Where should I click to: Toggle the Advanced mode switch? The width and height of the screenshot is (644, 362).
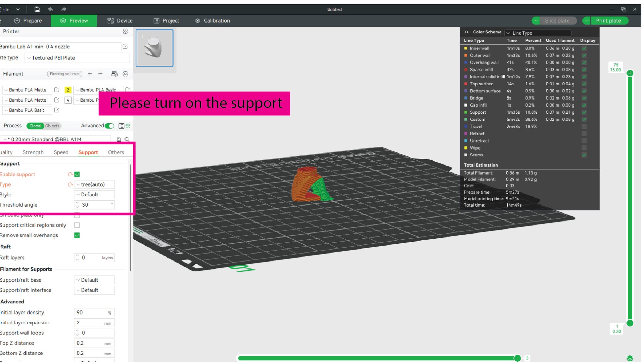pos(109,126)
